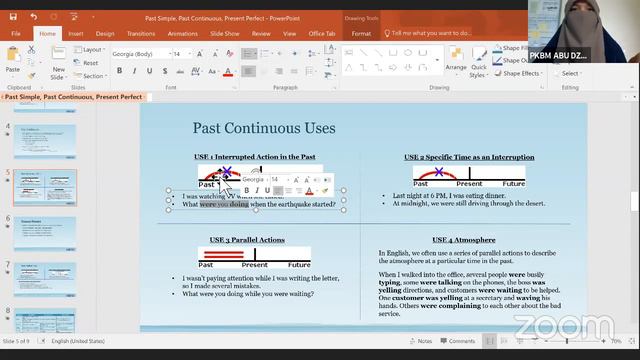Switch to the Slide Show tab
Screen dimensions: 640x360
pos(224,33)
